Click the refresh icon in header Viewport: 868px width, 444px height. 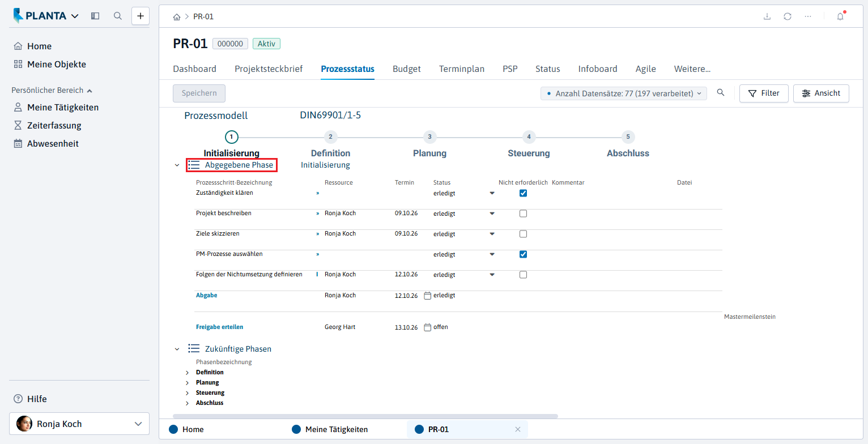[788, 16]
